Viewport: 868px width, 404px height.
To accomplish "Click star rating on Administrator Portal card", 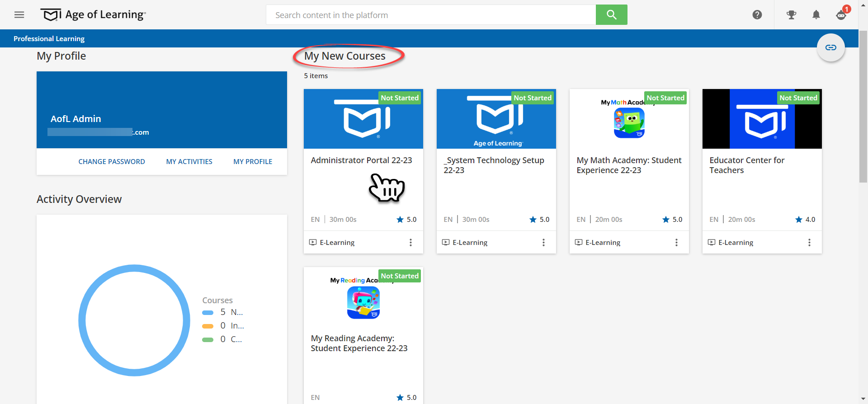I will point(406,220).
